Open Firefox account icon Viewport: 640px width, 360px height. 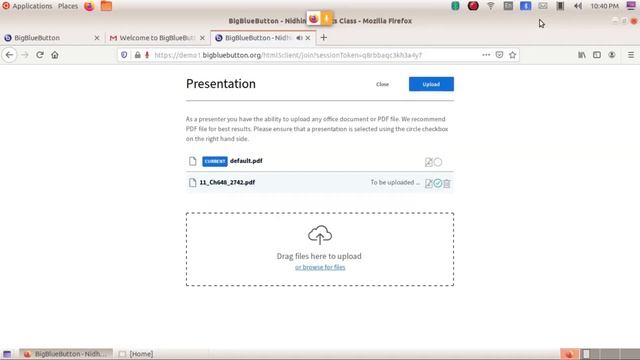612,55
